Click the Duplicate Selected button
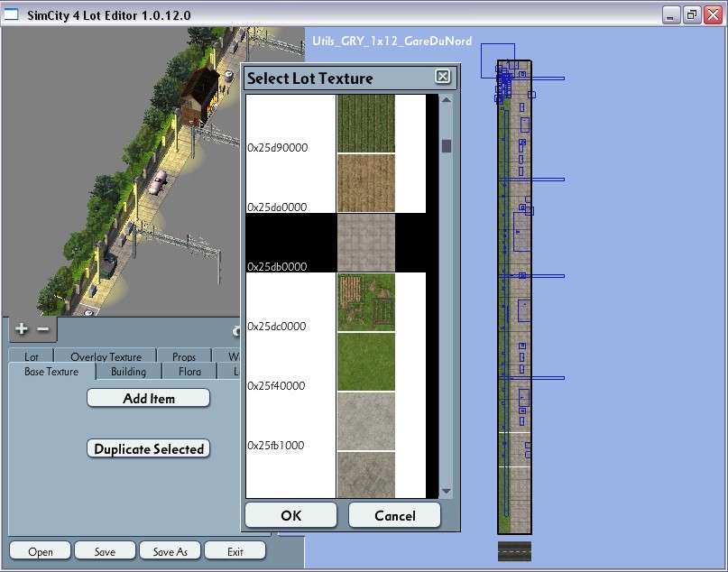This screenshot has height=572, width=728. (x=149, y=449)
